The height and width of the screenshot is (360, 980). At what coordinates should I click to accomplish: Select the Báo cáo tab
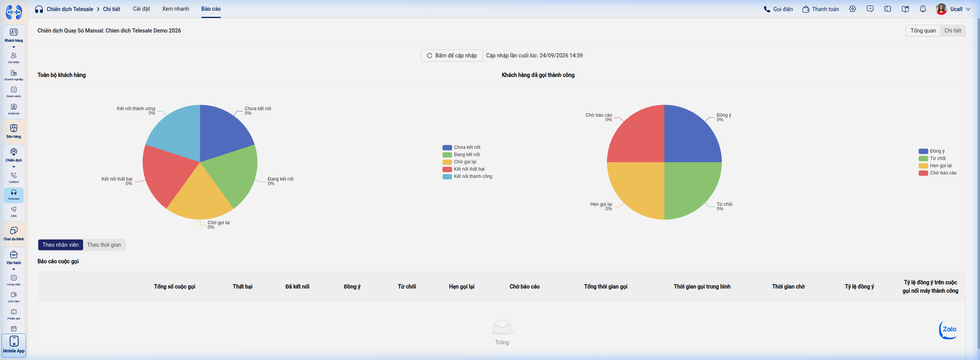(x=211, y=9)
